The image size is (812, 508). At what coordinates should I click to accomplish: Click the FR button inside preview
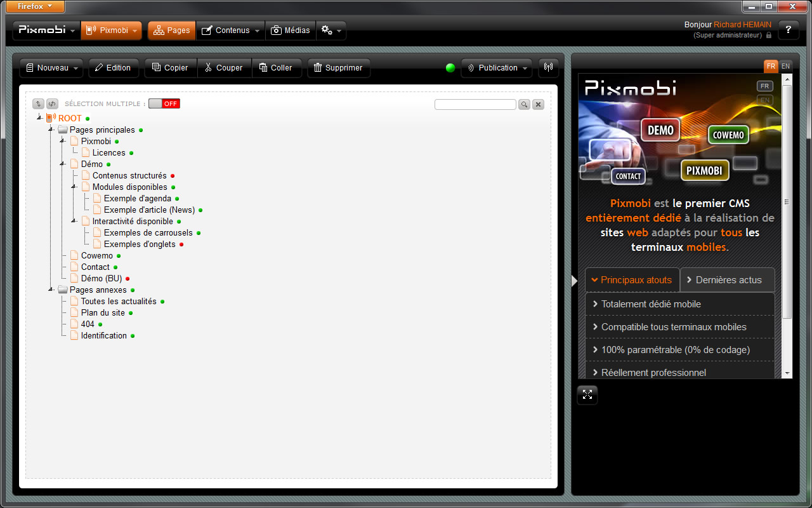765,86
